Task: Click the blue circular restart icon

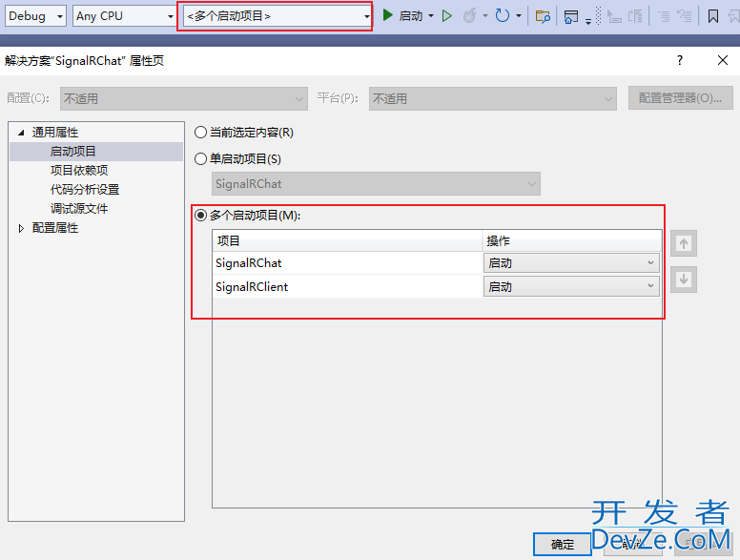Action: 503,16
